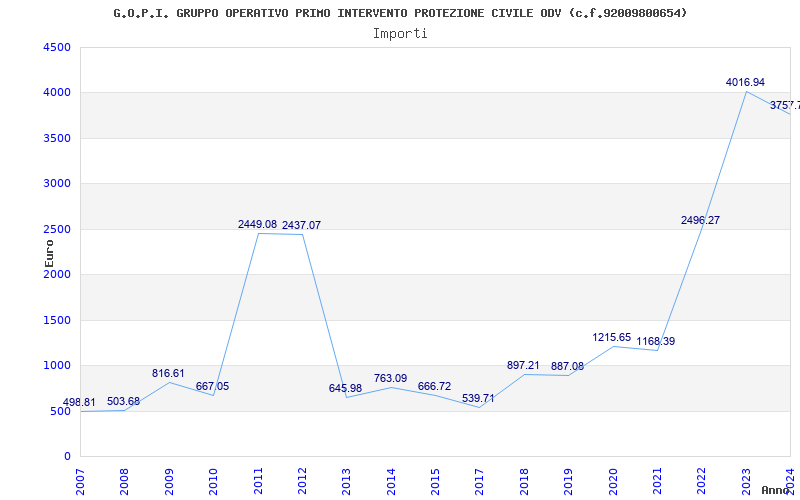Screen dimensions: 800x500
Task: Click x-axis year 2014
Action: click(391, 482)
